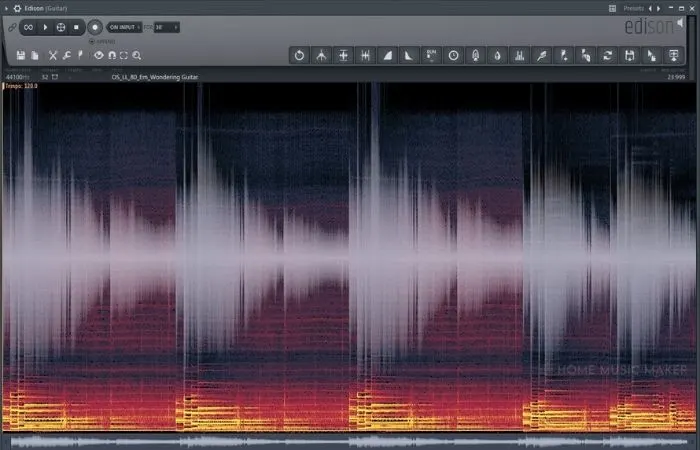
Task: Click the icon right of the brush tool
Action: 564,55
